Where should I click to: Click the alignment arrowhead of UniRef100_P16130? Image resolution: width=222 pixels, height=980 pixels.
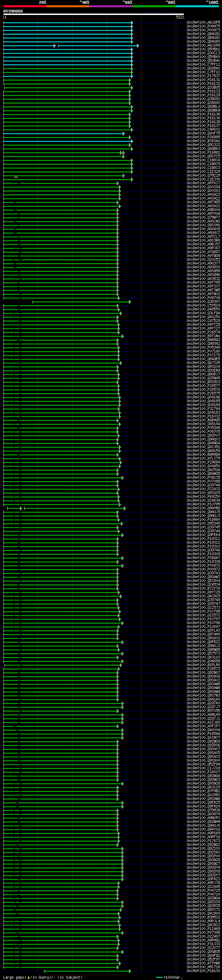(x=130, y=971)
